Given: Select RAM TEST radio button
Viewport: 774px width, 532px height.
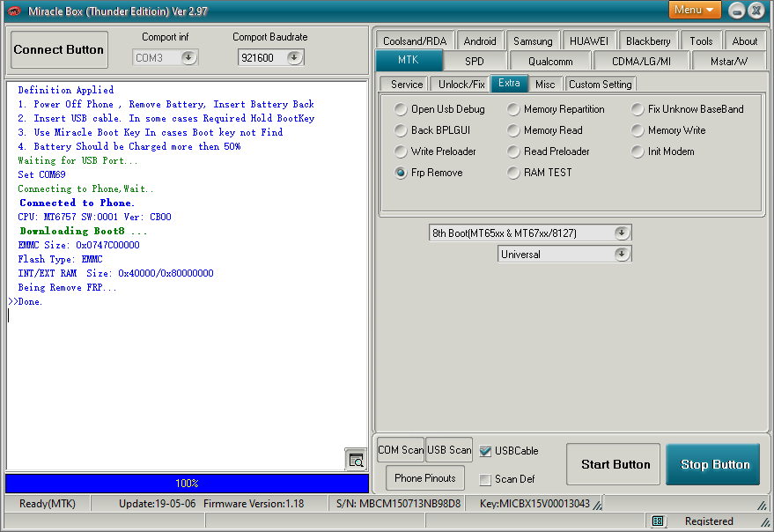Looking at the screenshot, I should coord(513,173).
